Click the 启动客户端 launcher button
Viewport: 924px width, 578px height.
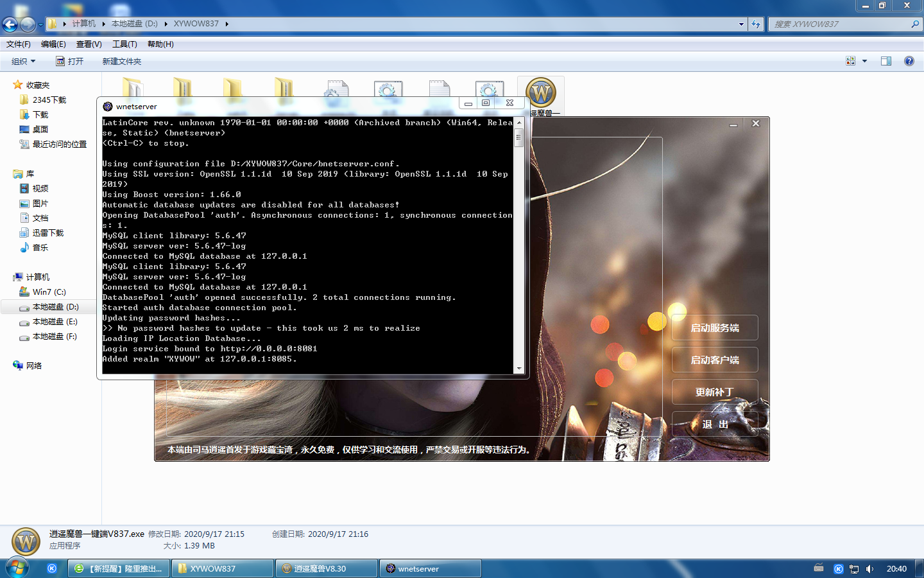click(x=715, y=360)
